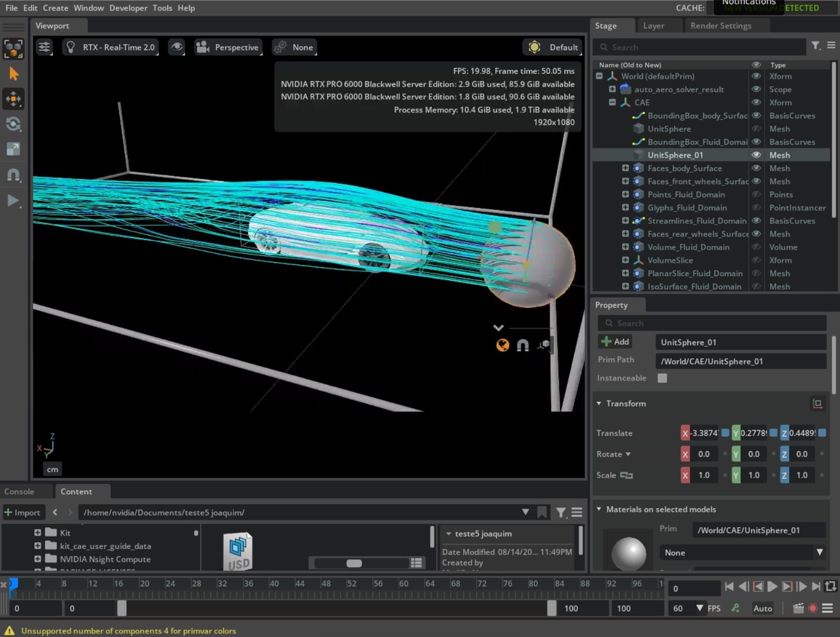Open the Default lighting menu
This screenshot has height=637, width=840.
(x=552, y=47)
